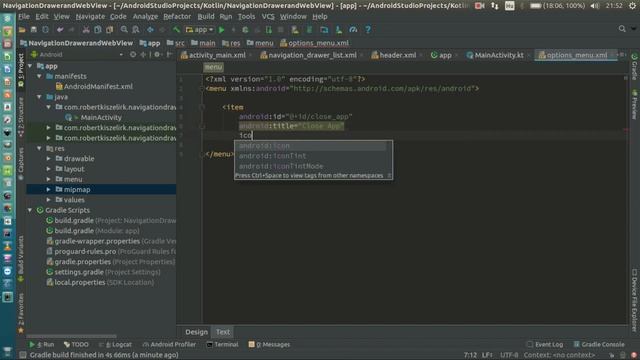Open the Logcat tool window
This screenshot has height=360, width=640.
pos(115,344)
